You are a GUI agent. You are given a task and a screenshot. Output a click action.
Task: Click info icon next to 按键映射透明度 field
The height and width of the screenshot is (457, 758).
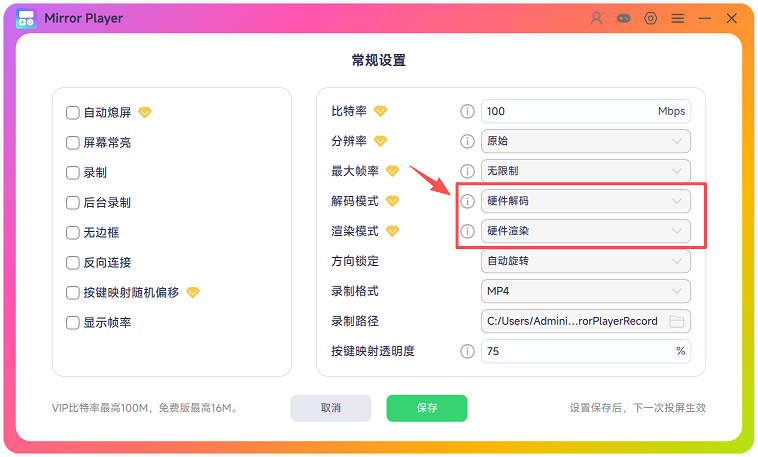click(467, 351)
